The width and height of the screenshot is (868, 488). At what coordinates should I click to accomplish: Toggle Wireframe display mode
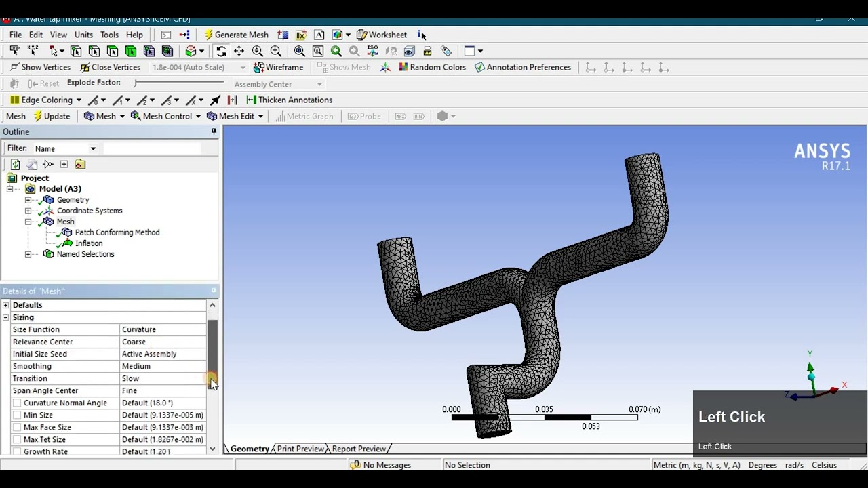[x=278, y=67]
